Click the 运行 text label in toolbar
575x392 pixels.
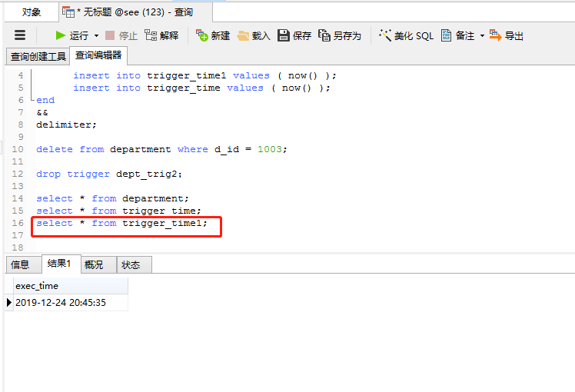click(79, 36)
